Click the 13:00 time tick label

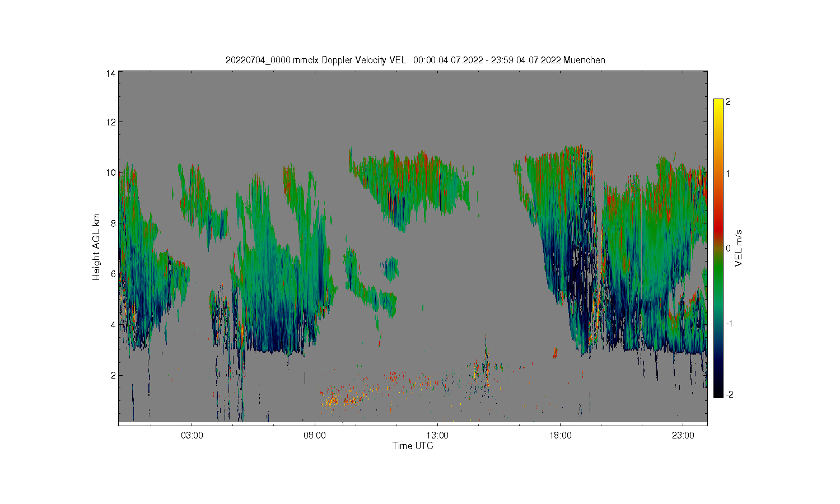437,435
